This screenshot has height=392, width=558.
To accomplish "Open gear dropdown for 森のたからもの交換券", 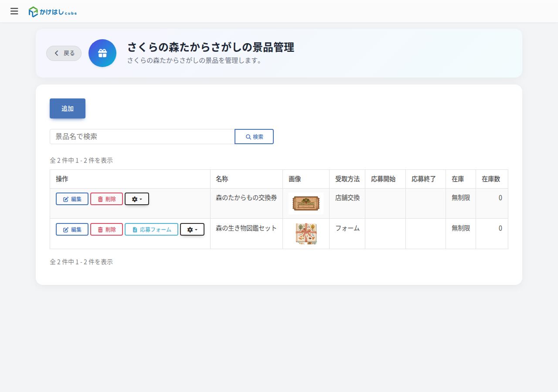I will pos(137,199).
